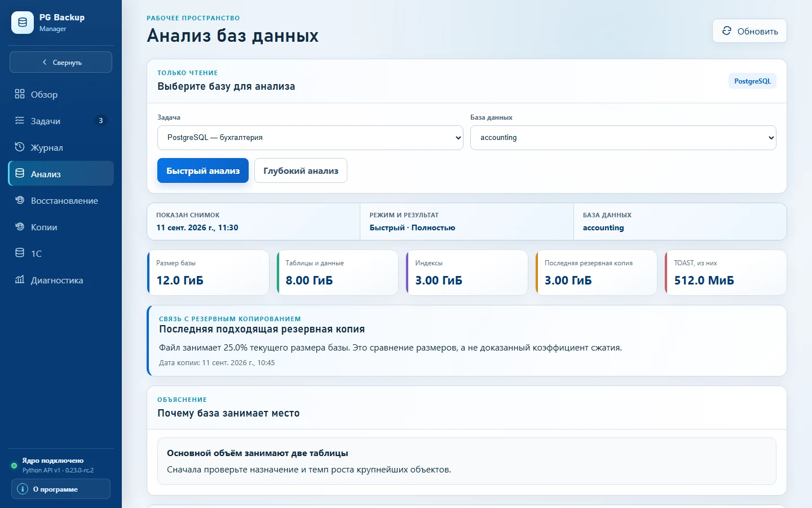
Task: Click the Диагностика chart icon
Action: 20,279
